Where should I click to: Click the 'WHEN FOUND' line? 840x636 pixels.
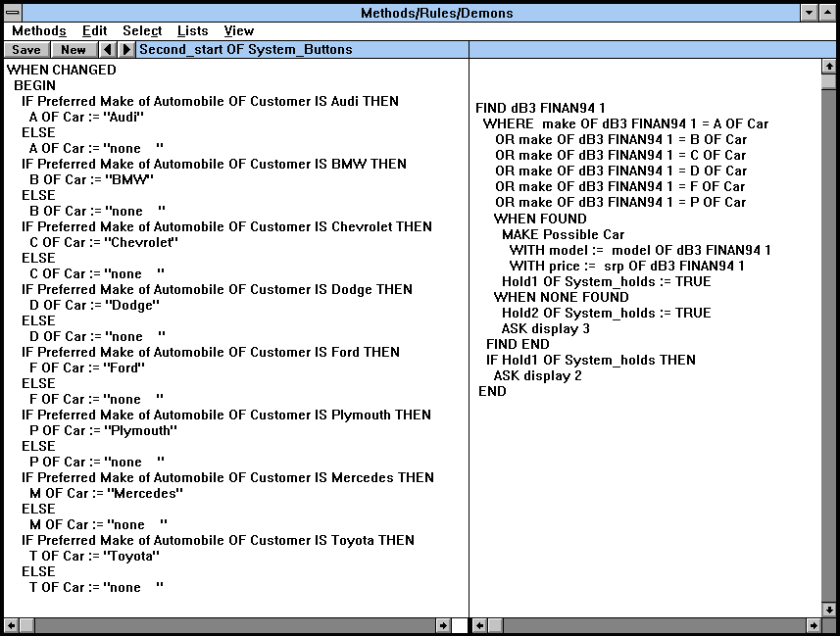(540, 219)
